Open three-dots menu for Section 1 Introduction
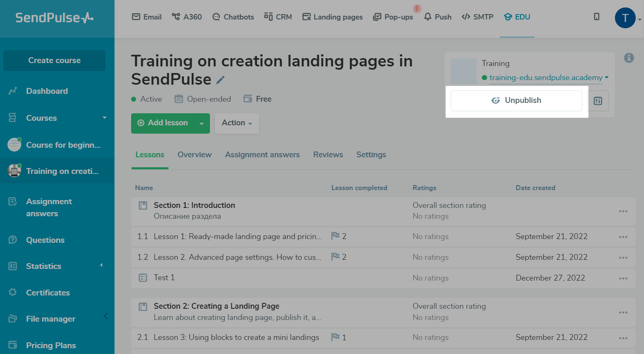This screenshot has height=354, width=644. pyautogui.click(x=623, y=211)
